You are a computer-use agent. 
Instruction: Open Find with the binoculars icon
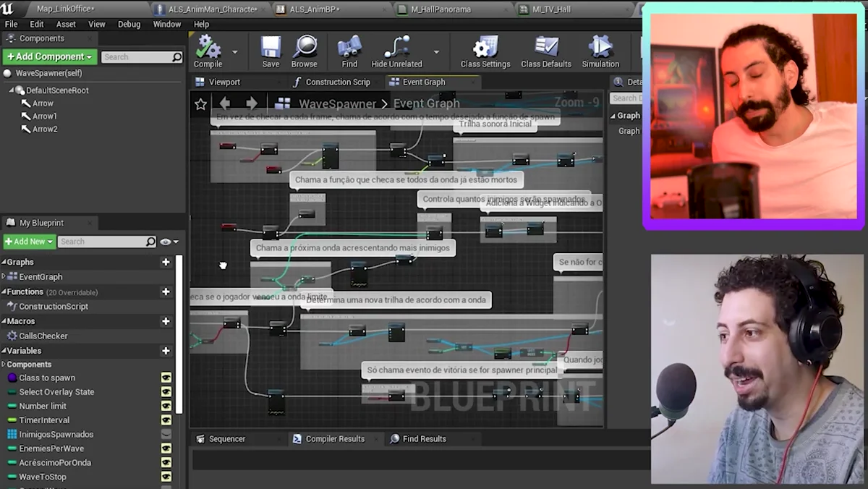point(349,47)
